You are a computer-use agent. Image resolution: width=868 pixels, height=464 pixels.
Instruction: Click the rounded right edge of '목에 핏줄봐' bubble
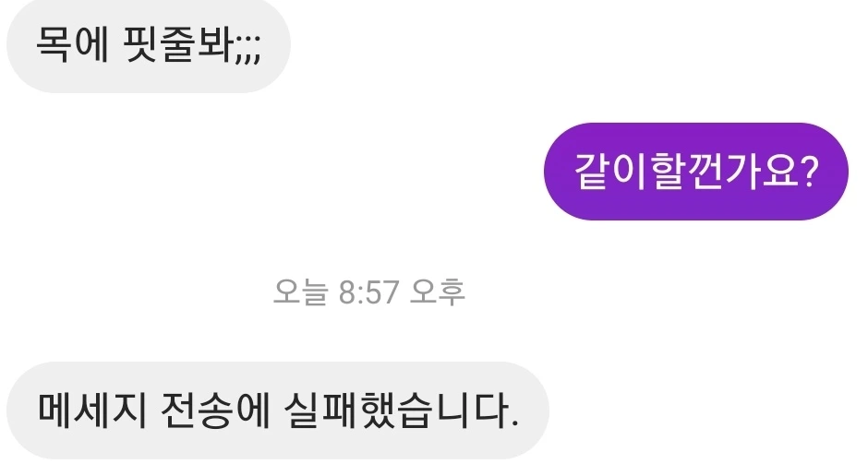(x=275, y=44)
